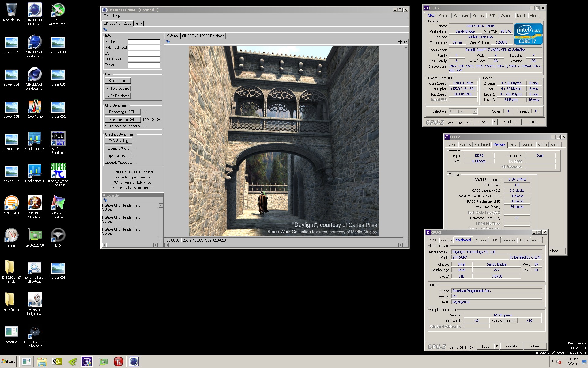This screenshot has height=368, width=588.
Task: Click the Pictures panel pin icon
Action: click(168, 42)
